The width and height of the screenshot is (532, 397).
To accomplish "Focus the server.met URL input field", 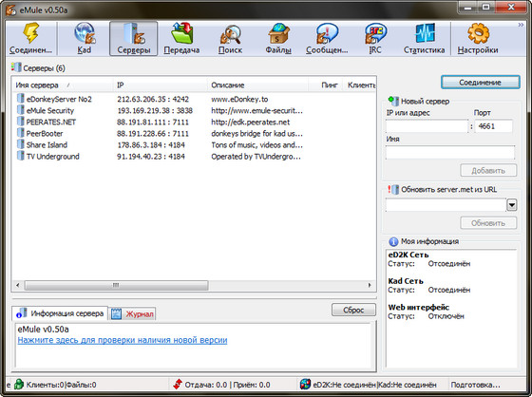I will point(446,205).
